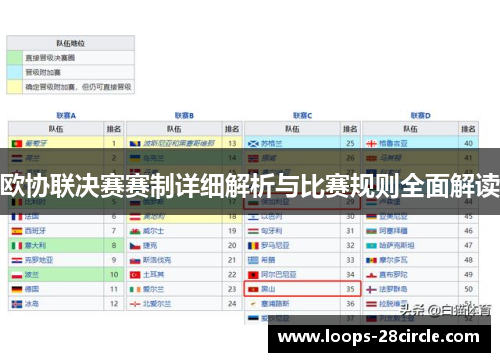This screenshot has width=500, height=362.
Task: Click the Moldova flag icon beside 摩尔多瓦
Action: click(x=371, y=260)
